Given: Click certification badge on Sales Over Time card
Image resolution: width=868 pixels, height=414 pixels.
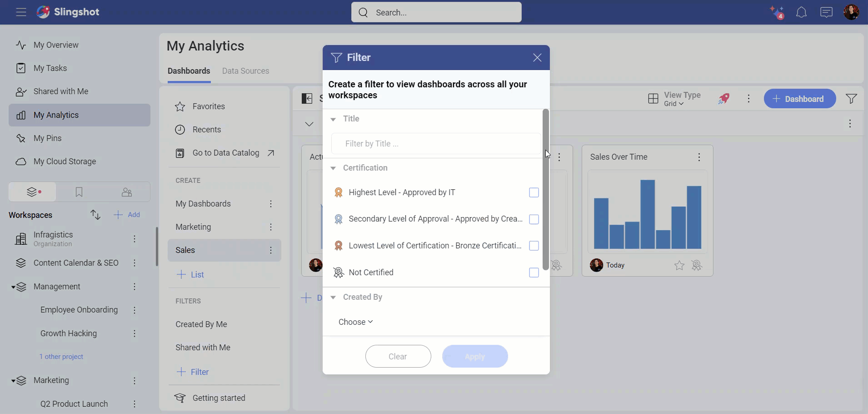Looking at the screenshot, I should tap(697, 266).
